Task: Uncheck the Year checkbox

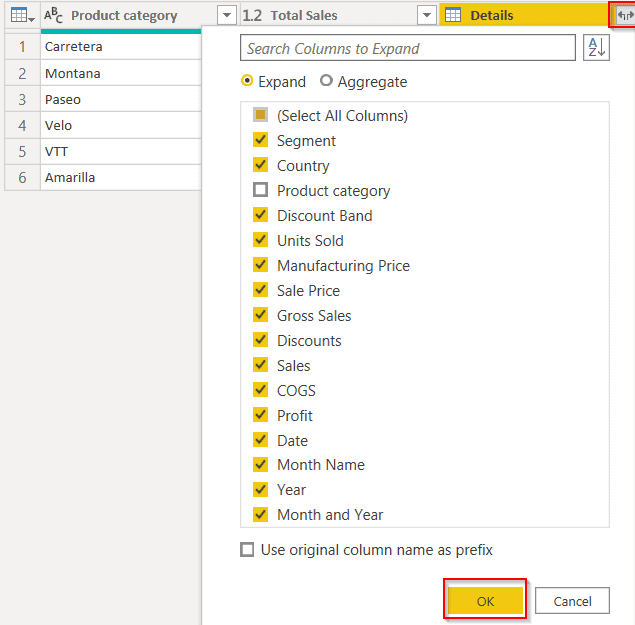Action: pyautogui.click(x=260, y=490)
